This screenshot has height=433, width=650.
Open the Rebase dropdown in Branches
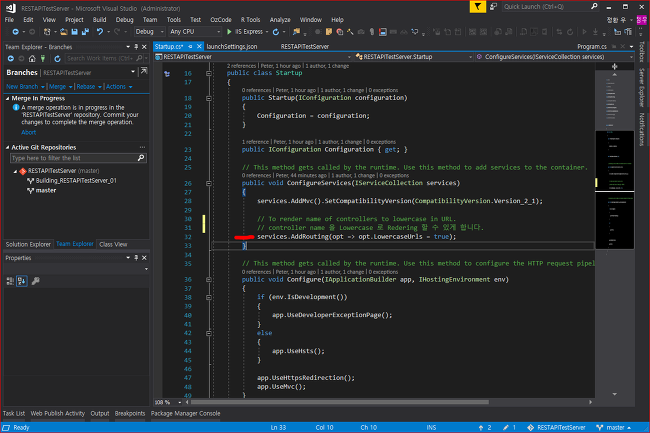click(89, 87)
